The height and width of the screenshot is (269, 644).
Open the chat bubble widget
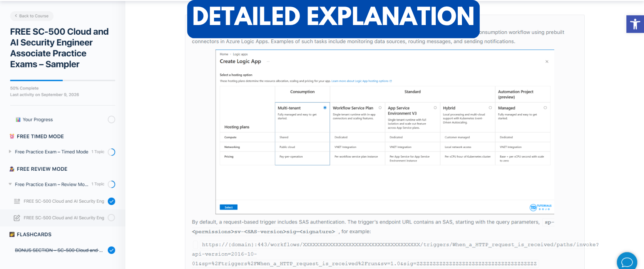pos(627,262)
